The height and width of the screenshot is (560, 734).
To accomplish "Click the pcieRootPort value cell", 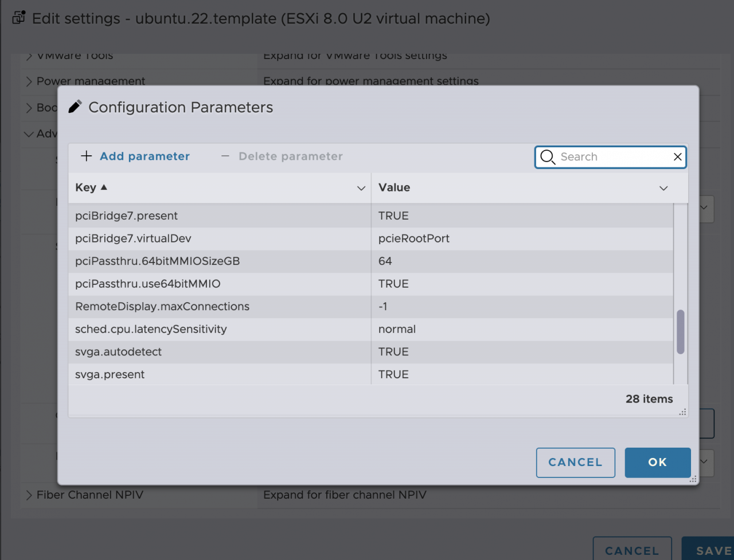I will click(414, 238).
